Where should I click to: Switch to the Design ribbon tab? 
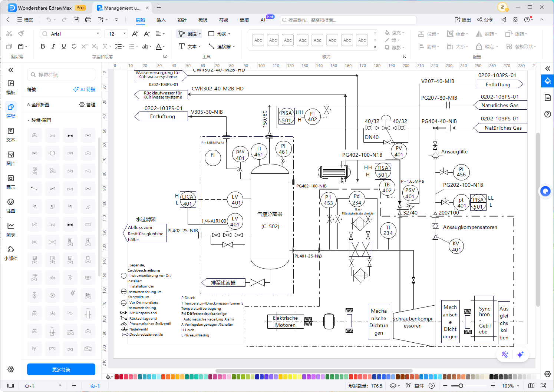[x=182, y=20]
